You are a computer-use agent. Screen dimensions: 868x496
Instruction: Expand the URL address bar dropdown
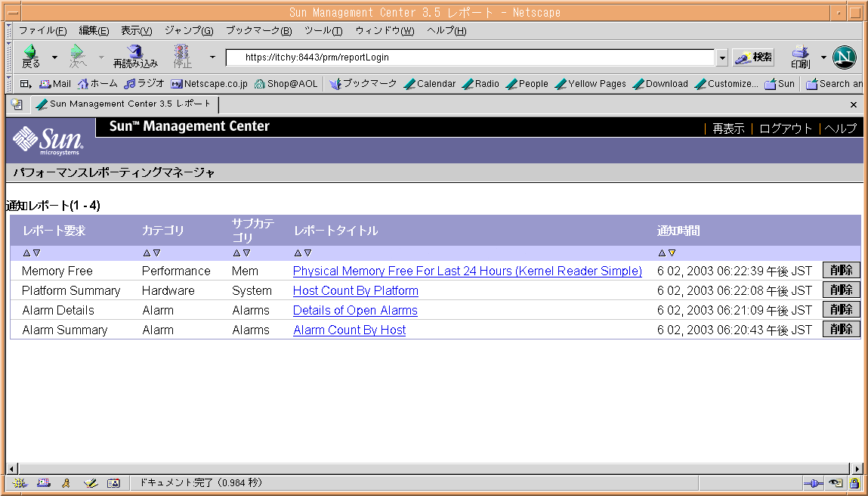coord(722,57)
